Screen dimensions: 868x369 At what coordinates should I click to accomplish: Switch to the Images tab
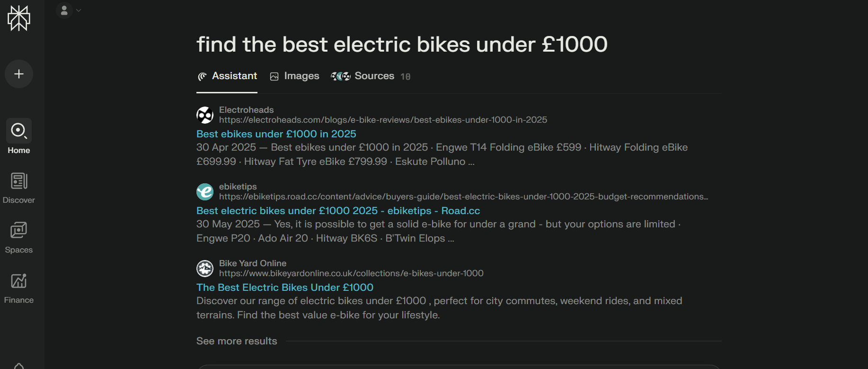[294, 76]
